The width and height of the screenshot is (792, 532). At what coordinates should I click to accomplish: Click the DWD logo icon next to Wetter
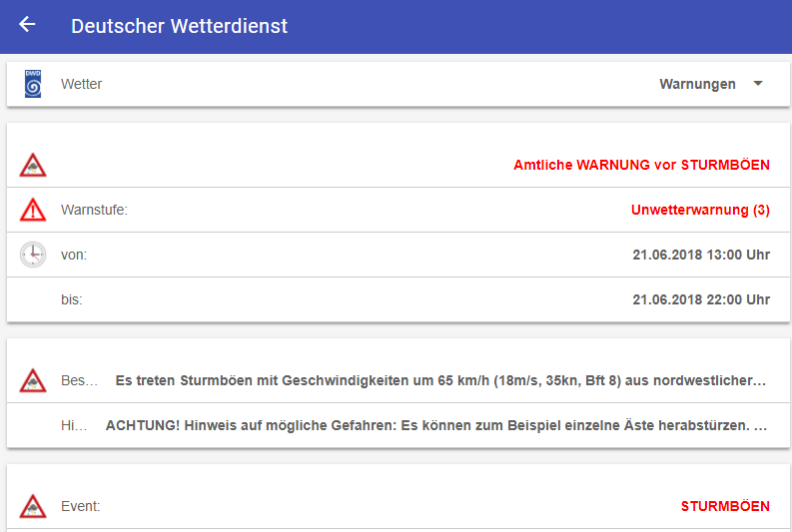(x=33, y=84)
